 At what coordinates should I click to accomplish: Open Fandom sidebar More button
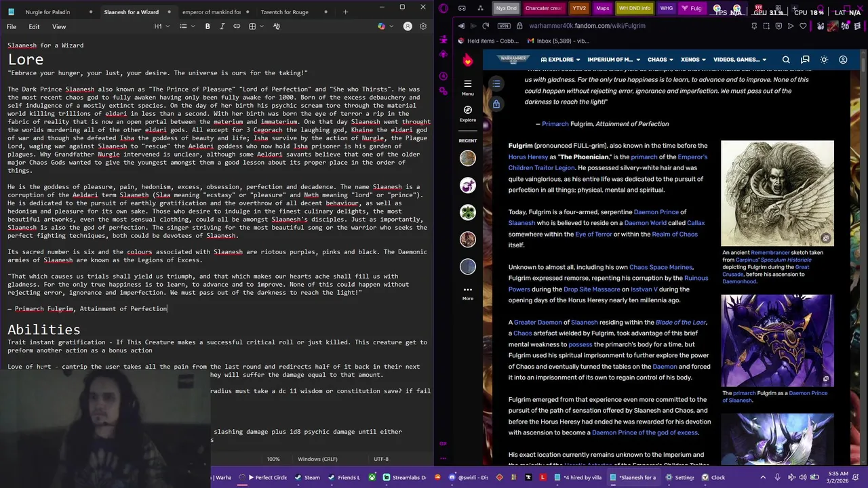tap(467, 293)
